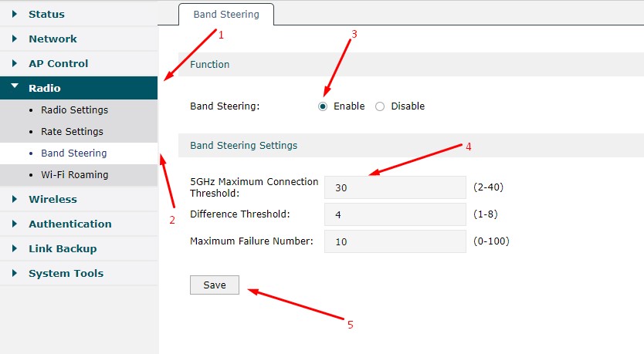Collapse the Radio section arrow
This screenshot has height=354, width=644.
click(15, 87)
